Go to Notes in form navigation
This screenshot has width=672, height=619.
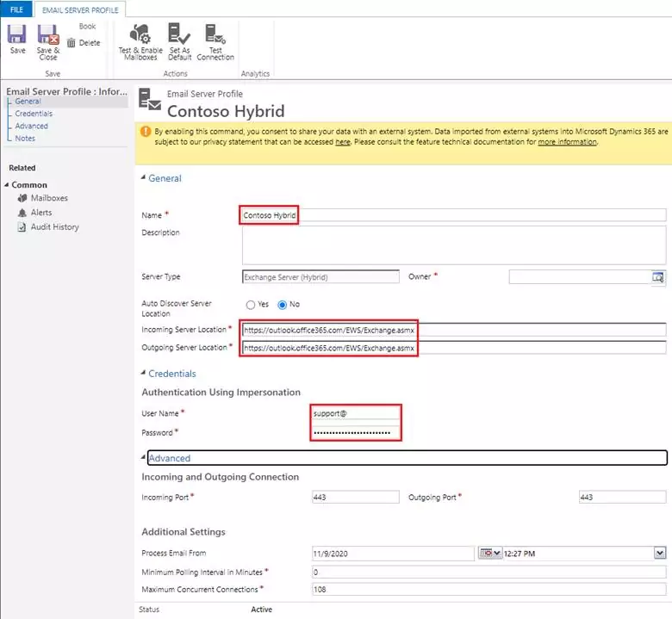tap(25, 139)
